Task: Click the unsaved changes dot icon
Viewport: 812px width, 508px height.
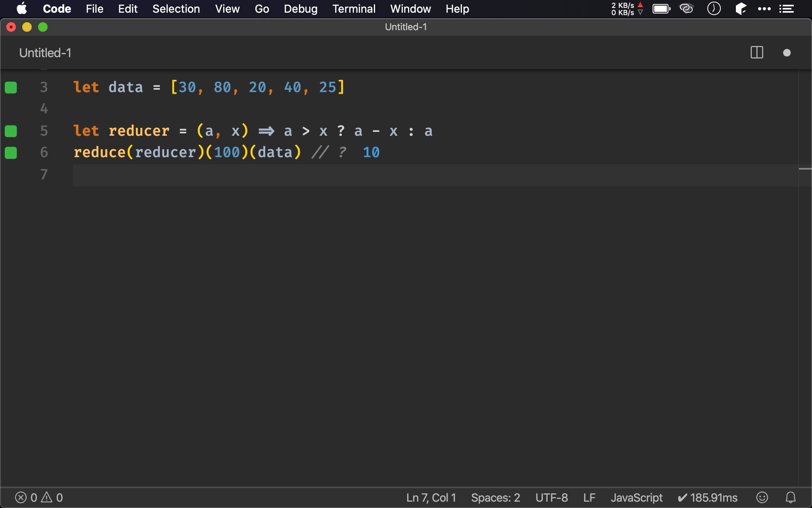Action: click(x=787, y=53)
